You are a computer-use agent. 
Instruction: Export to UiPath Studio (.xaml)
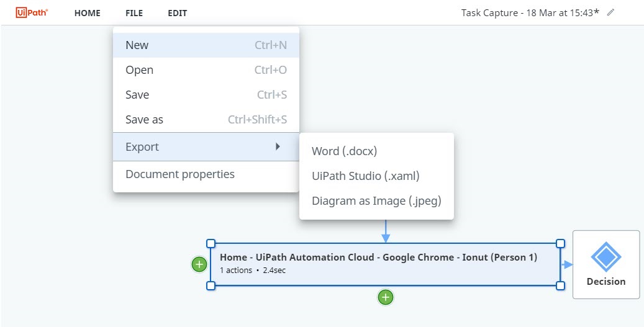click(365, 176)
